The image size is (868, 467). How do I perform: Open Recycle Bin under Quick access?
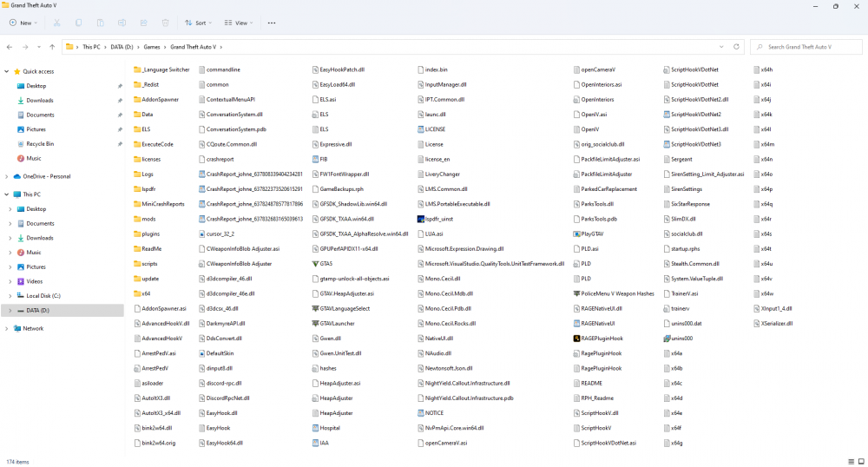click(40, 144)
